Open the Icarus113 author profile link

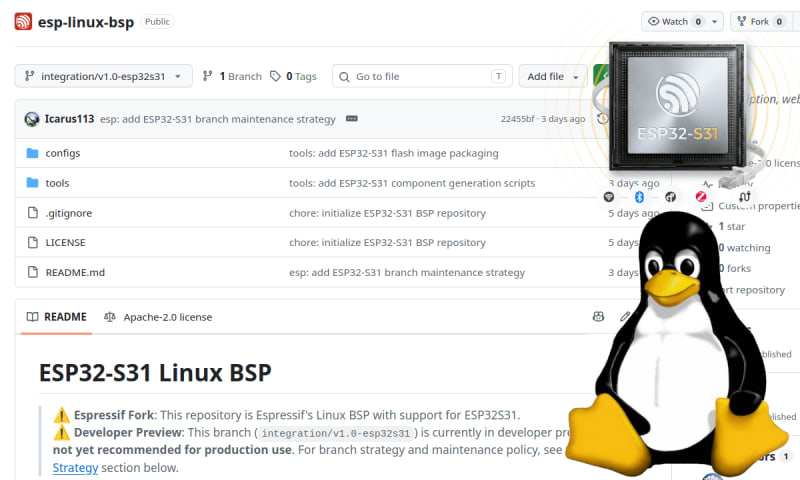click(x=69, y=119)
